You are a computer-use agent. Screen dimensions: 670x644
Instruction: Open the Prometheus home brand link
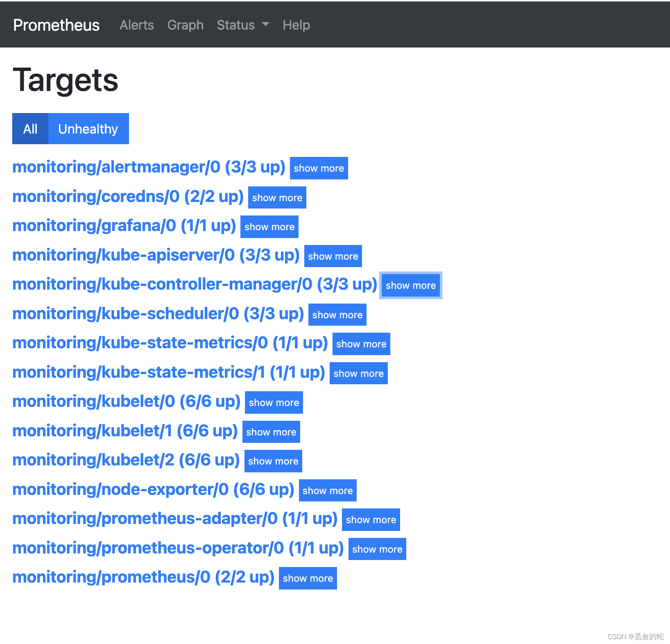tap(56, 25)
